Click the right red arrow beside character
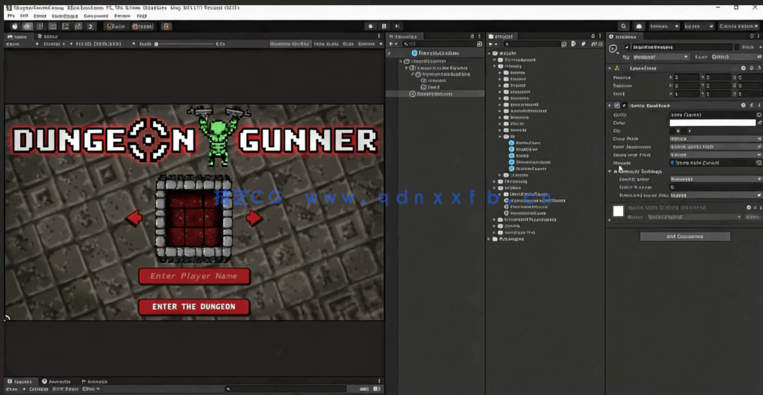This screenshot has height=395, width=763. point(254,218)
